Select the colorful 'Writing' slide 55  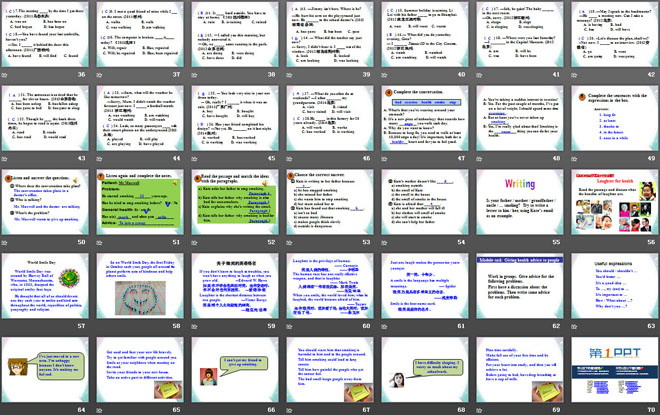[520, 202]
